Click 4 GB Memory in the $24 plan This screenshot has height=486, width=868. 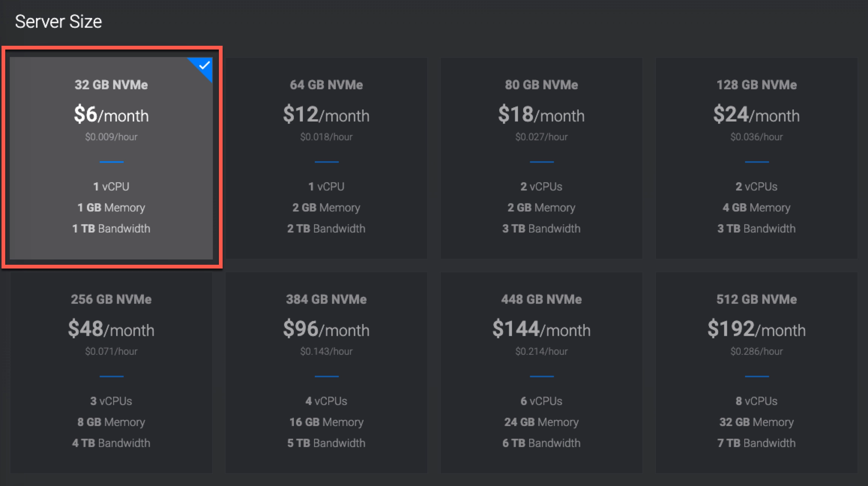(x=756, y=207)
